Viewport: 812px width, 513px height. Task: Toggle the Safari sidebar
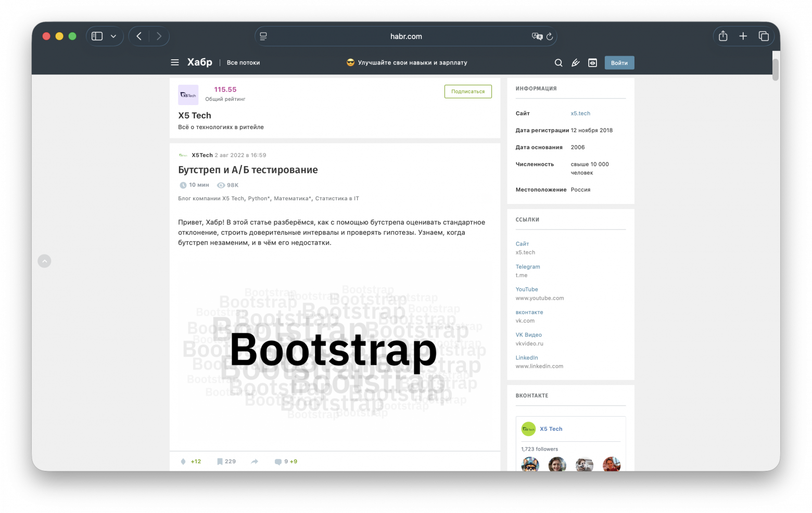[x=97, y=36]
